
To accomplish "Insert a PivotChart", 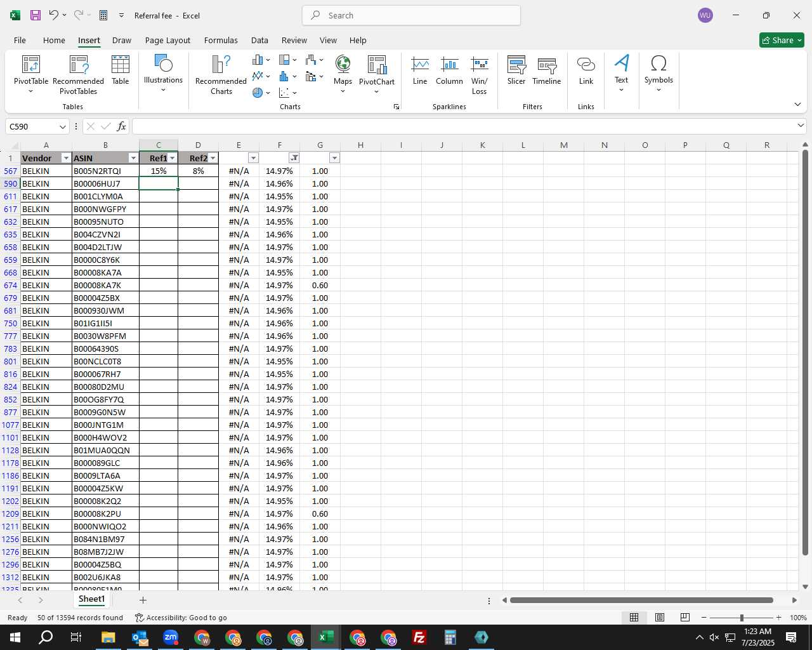I will [x=377, y=74].
